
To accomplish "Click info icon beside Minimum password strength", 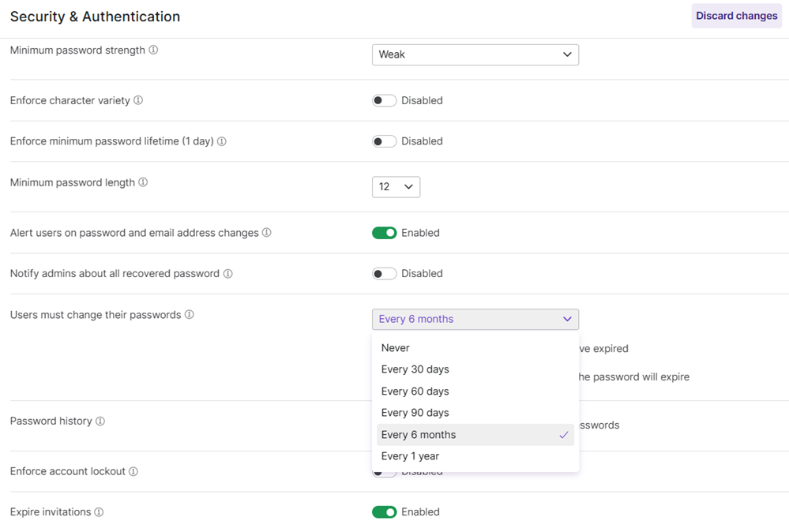I will tap(153, 50).
